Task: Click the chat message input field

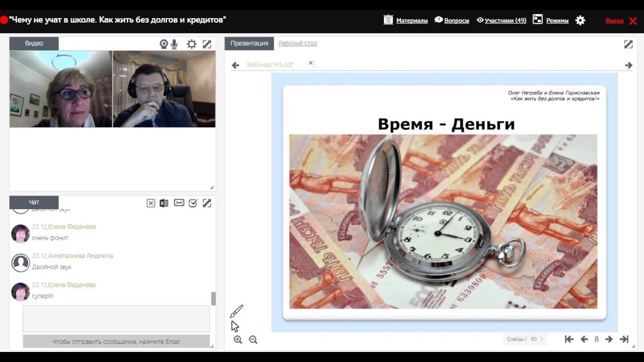Action: click(x=116, y=319)
